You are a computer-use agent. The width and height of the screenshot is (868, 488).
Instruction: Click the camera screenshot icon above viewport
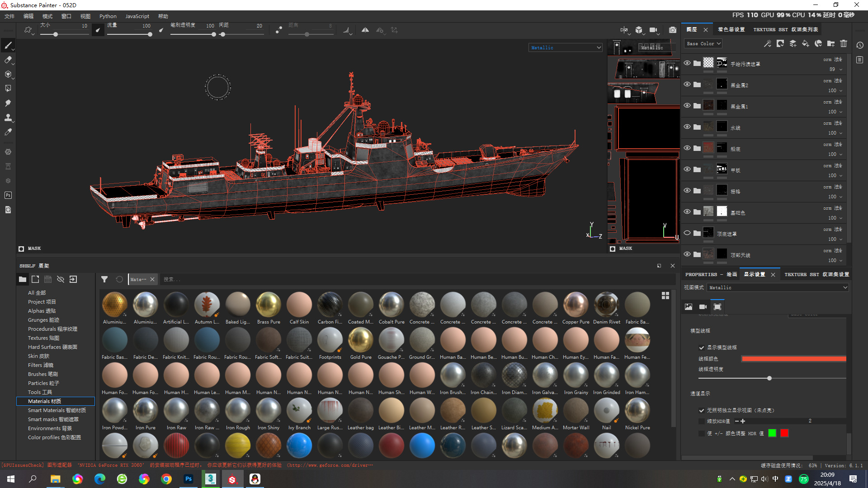click(673, 30)
